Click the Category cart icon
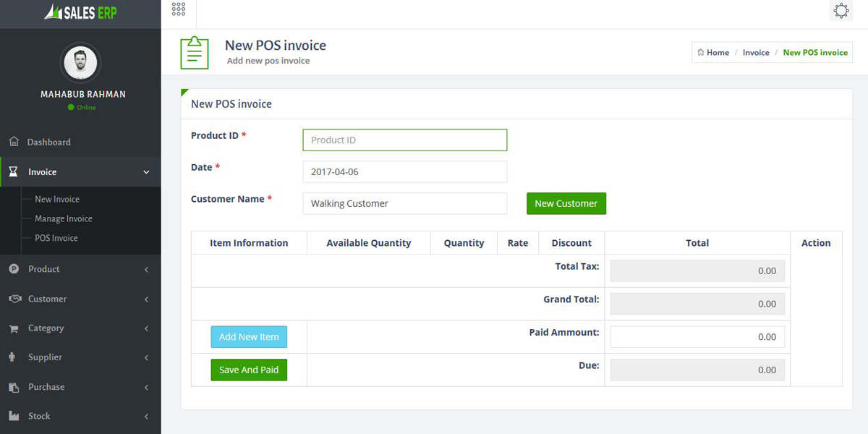The height and width of the screenshot is (434, 868). pyautogui.click(x=14, y=328)
